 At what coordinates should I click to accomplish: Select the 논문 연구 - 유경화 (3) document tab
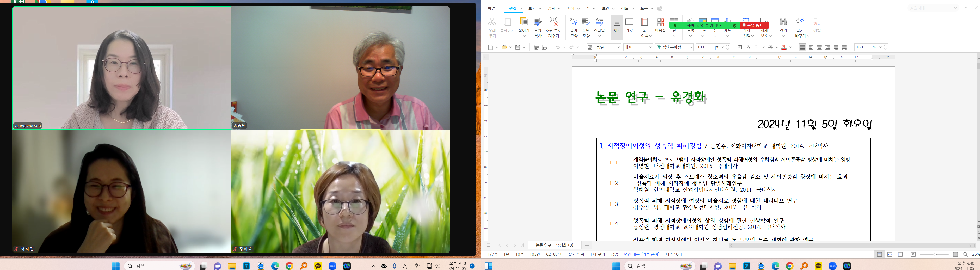[x=554, y=245]
